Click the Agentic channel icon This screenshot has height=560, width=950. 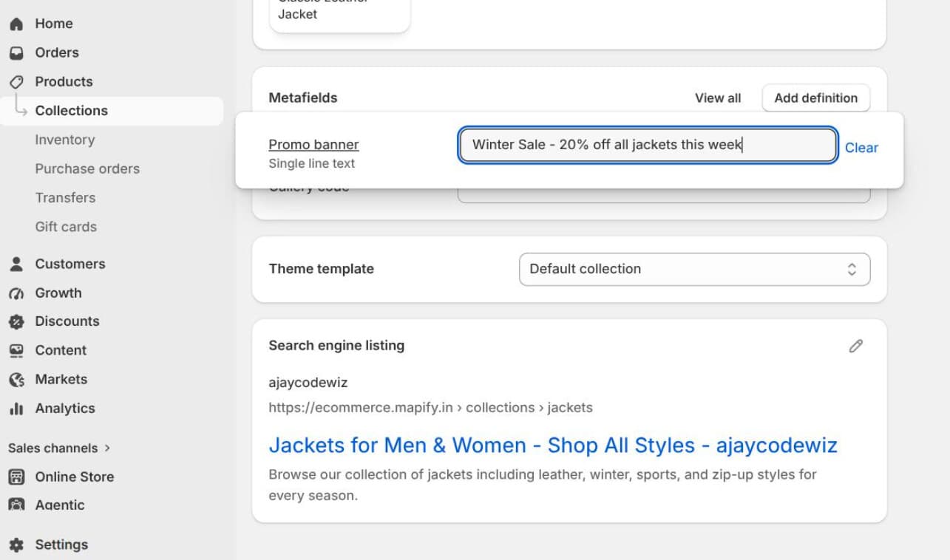16,505
